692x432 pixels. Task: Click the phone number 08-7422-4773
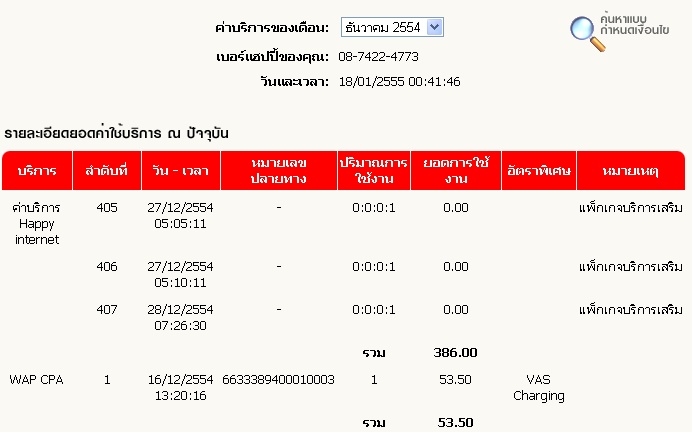click(378, 56)
